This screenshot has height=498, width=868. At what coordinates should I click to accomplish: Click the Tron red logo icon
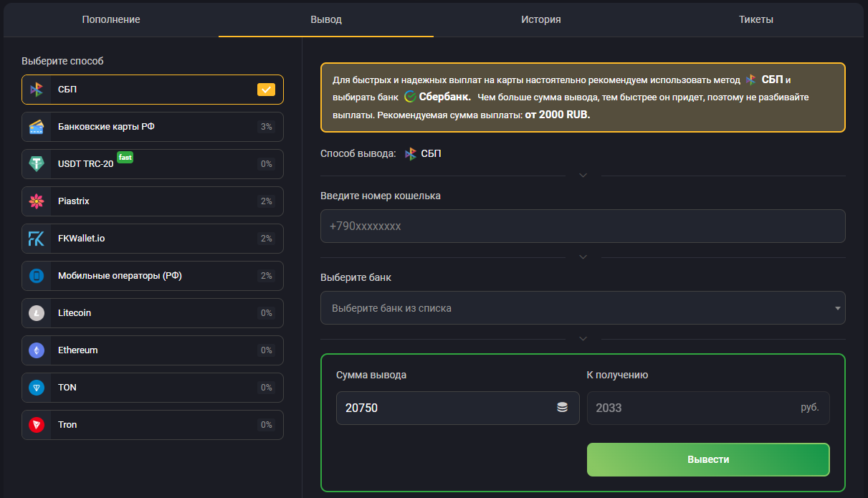(37, 425)
